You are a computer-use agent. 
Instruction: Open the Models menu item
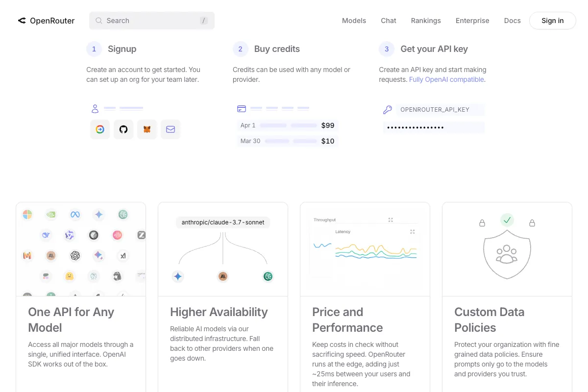(x=354, y=21)
